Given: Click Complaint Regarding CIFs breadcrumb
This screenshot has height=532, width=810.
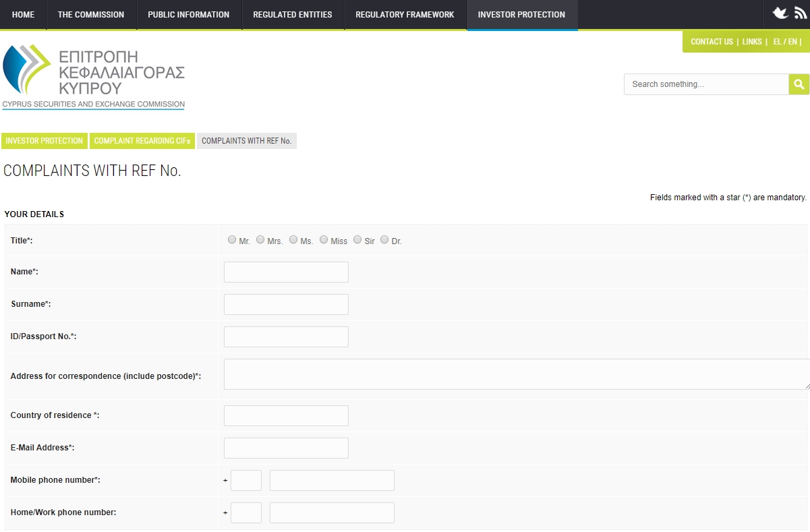Looking at the screenshot, I should click(142, 141).
